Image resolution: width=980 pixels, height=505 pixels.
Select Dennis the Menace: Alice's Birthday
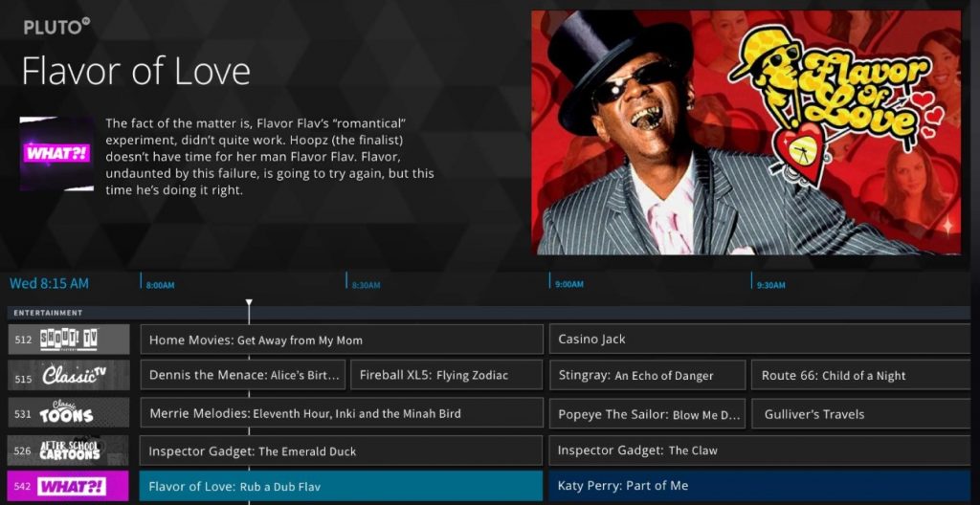pos(243,376)
